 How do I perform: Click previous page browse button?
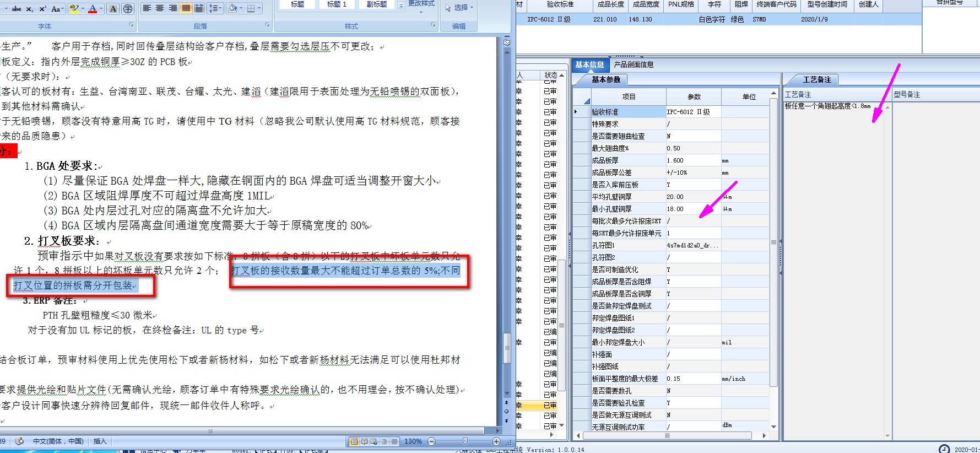click(x=507, y=403)
